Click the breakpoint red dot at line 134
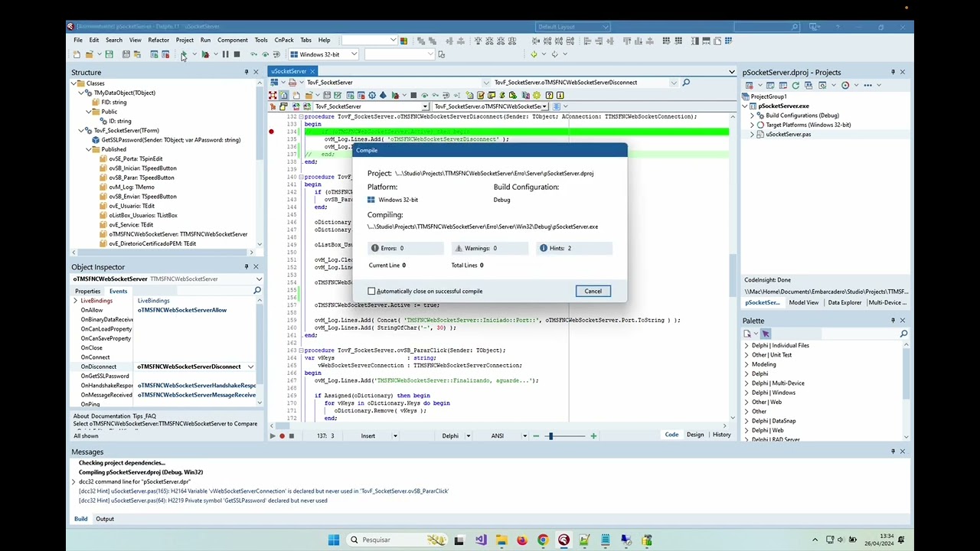This screenshot has width=980, height=551. pyautogui.click(x=271, y=132)
